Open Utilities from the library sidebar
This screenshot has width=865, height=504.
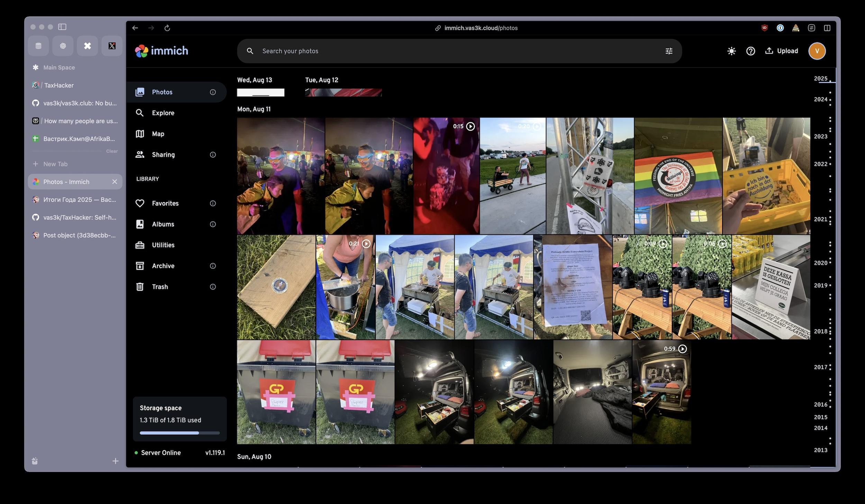[163, 245]
